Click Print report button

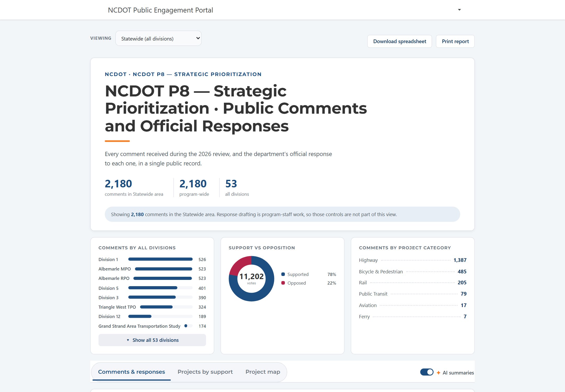pyautogui.click(x=455, y=41)
